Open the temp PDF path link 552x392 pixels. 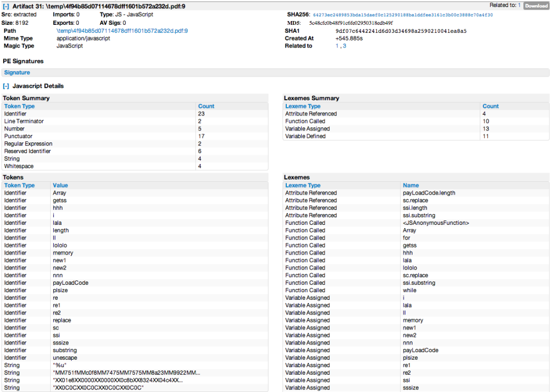[x=122, y=31]
